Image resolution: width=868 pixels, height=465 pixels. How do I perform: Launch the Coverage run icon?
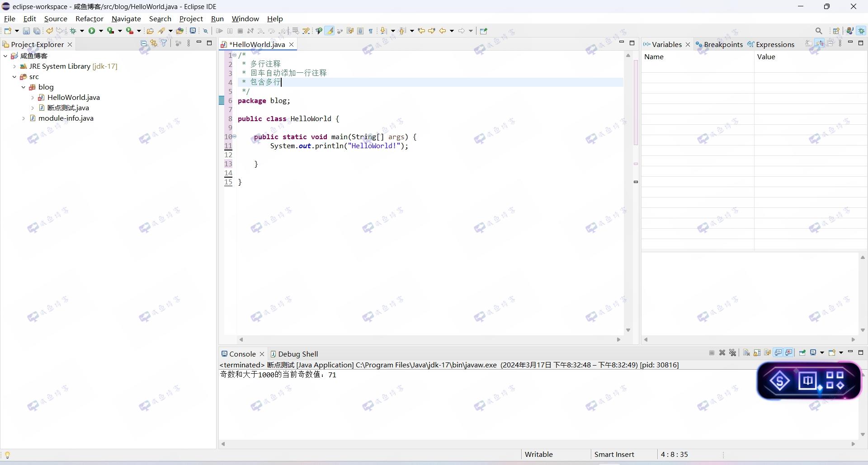click(111, 31)
